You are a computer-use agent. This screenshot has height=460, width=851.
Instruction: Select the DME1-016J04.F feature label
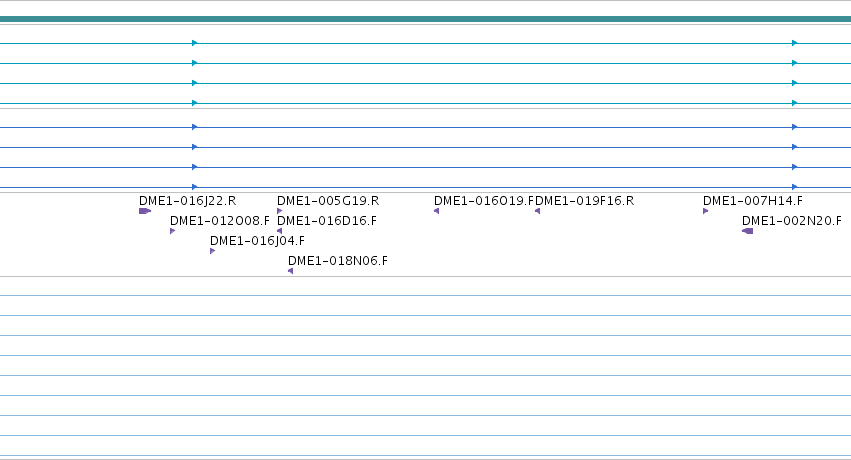point(257,241)
